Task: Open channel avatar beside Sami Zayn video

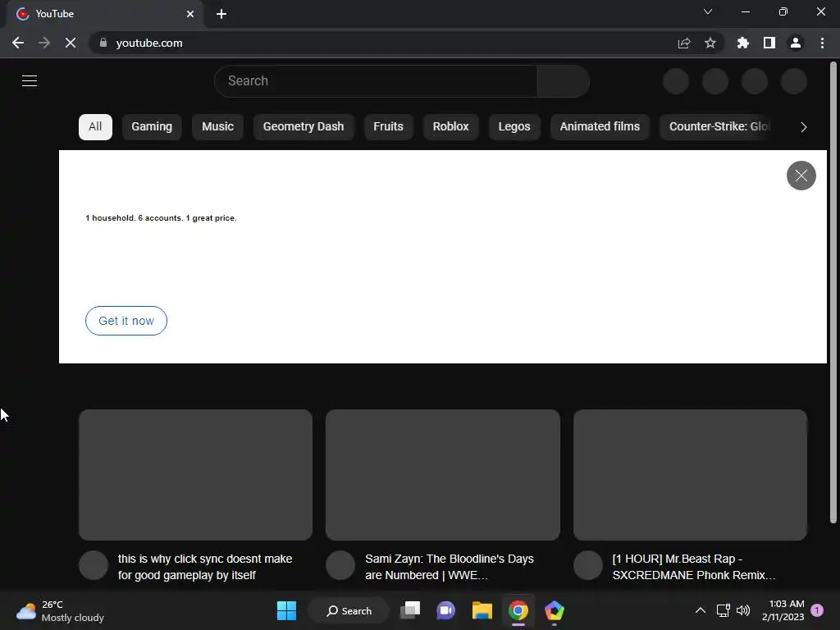Action: [340, 565]
